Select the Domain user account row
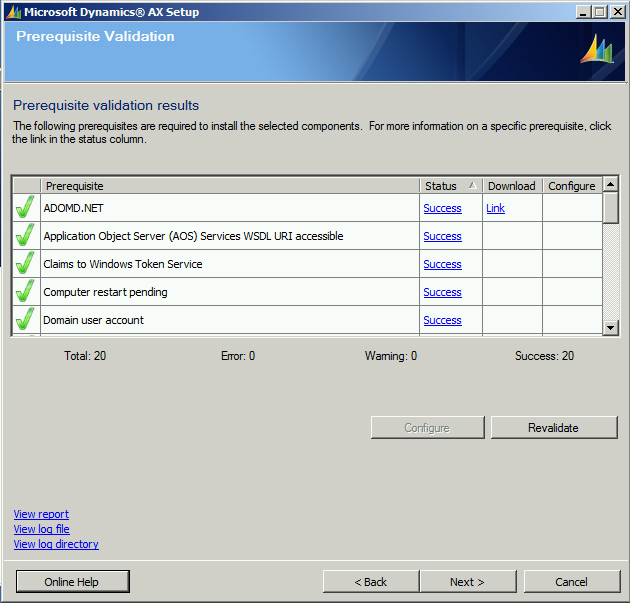This screenshot has width=630, height=603. (x=93, y=320)
